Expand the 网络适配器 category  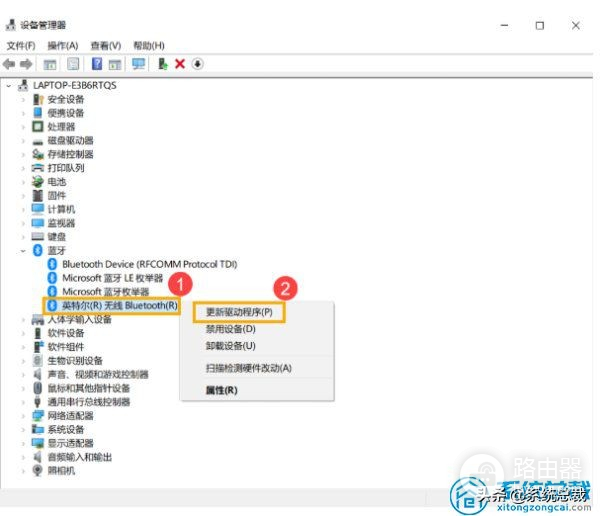pos(23,416)
